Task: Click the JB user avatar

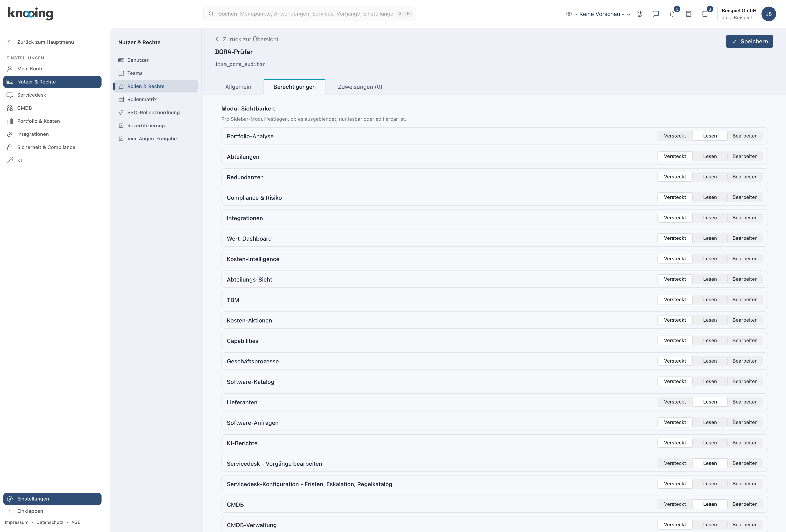Action: 768,14
